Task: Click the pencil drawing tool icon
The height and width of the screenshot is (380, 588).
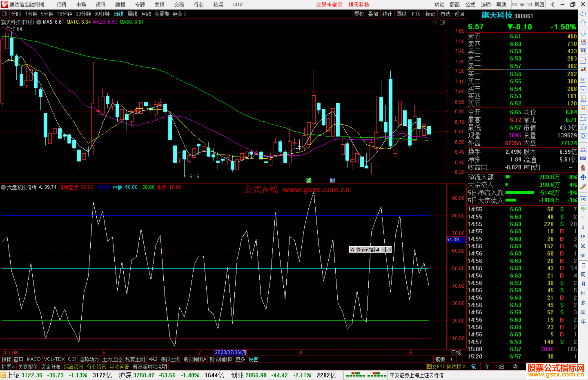Action: pos(583,187)
